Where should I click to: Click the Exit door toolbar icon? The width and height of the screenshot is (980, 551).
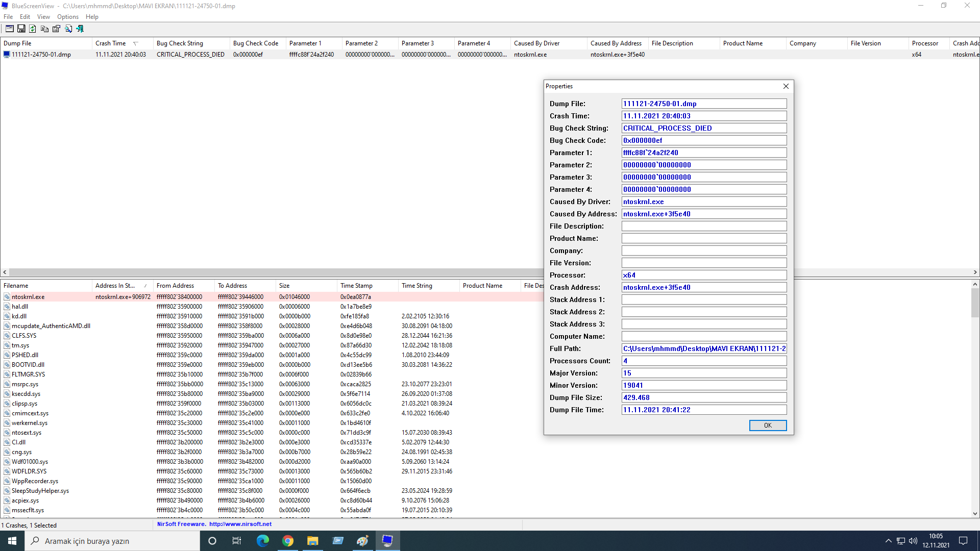(80, 29)
